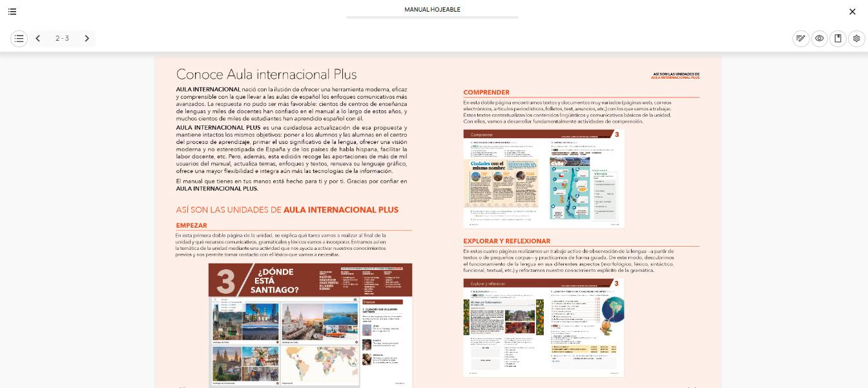Open the bookmark book icon

[x=838, y=39]
